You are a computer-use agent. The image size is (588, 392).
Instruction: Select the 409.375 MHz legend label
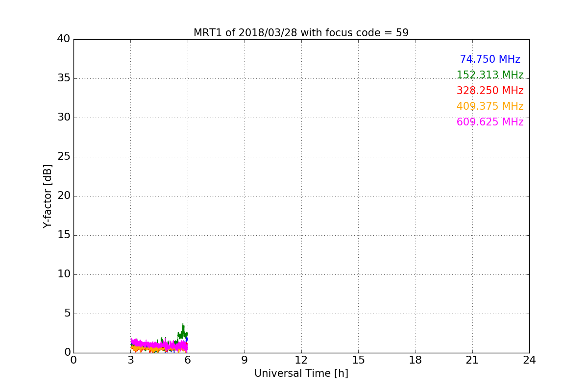click(x=490, y=106)
